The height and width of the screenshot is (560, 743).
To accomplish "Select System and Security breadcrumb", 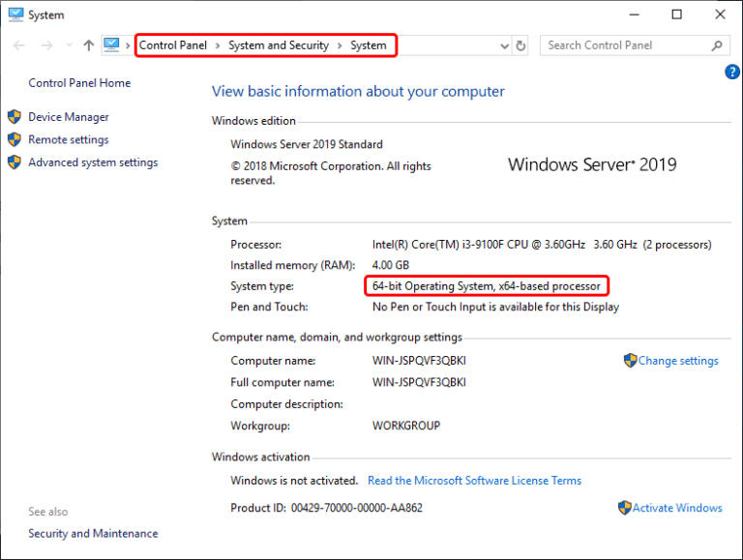I will [x=279, y=45].
